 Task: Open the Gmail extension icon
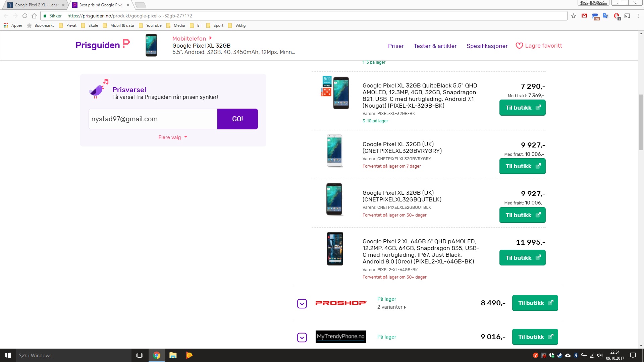[584, 16]
